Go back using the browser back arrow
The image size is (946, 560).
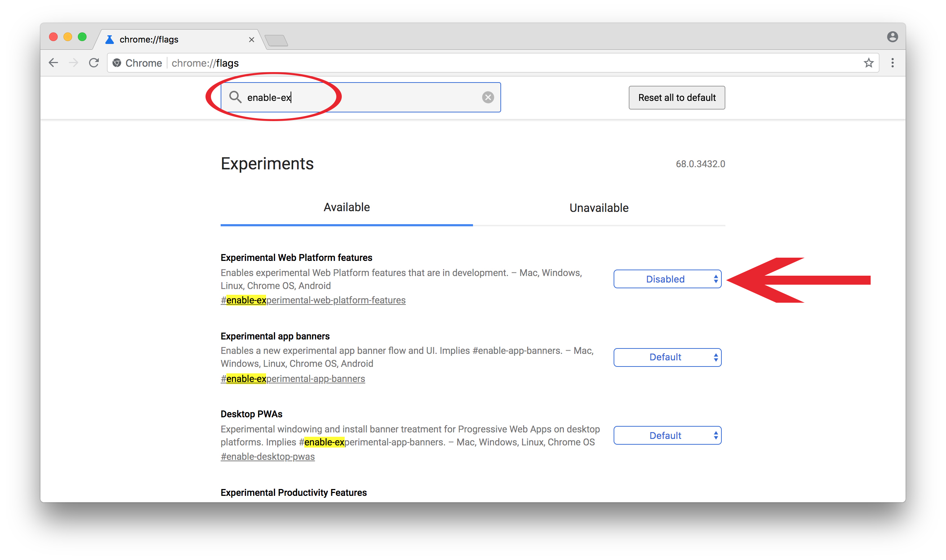[54, 63]
